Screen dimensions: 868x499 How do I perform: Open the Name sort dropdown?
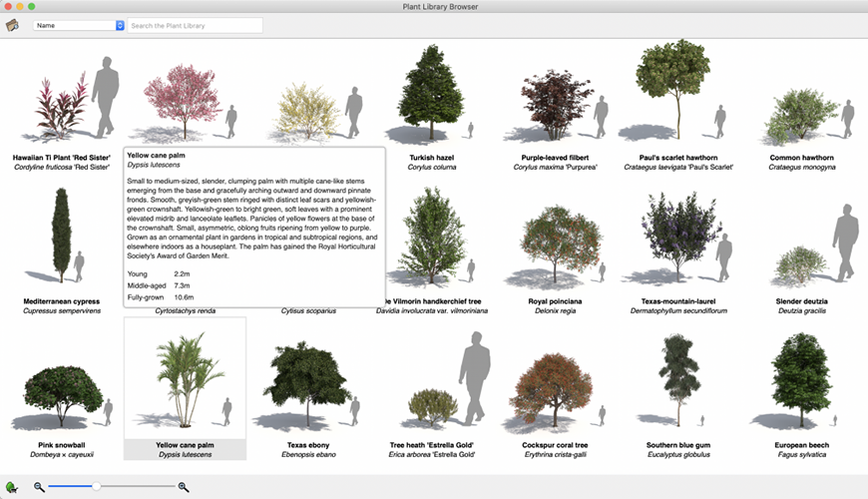point(79,25)
